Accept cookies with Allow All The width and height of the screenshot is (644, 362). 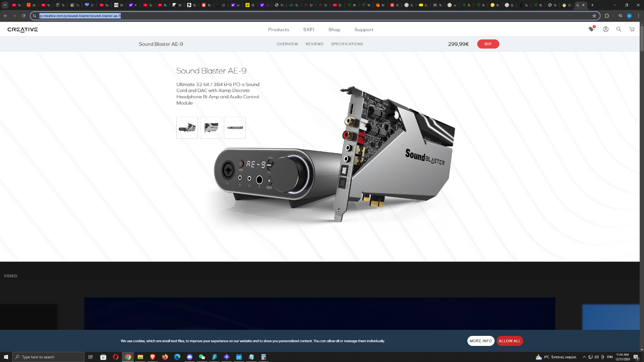click(x=510, y=341)
